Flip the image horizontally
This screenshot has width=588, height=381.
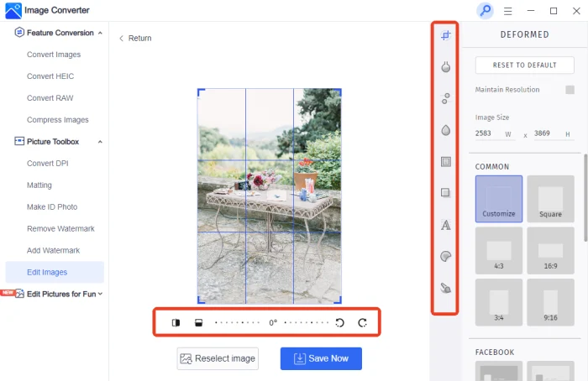(176, 322)
